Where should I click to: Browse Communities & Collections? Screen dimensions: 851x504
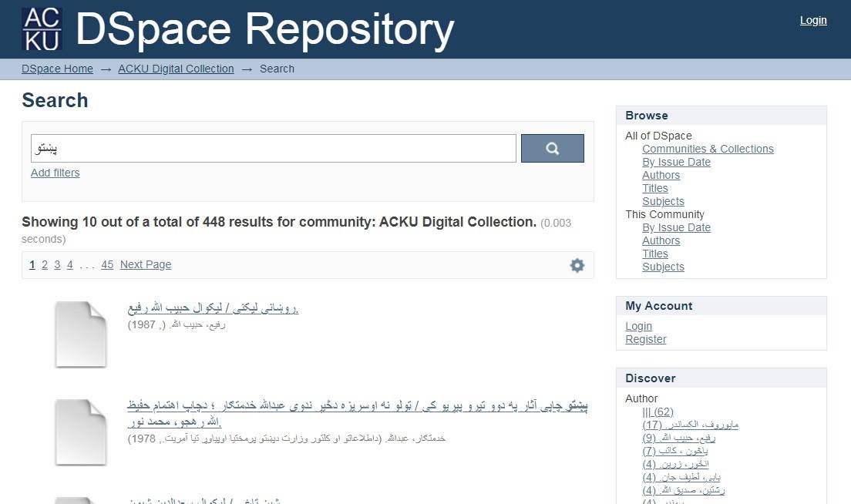pos(708,149)
